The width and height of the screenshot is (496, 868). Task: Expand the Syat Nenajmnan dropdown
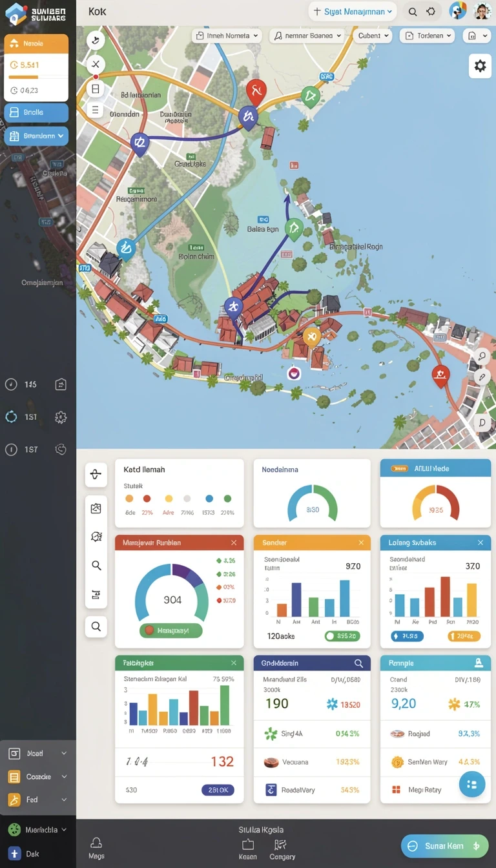pyautogui.click(x=353, y=12)
